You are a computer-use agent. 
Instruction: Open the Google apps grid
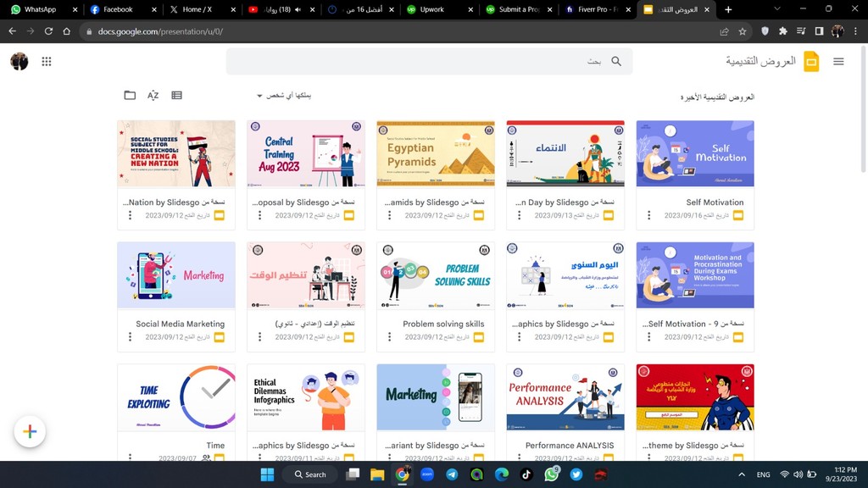point(47,61)
